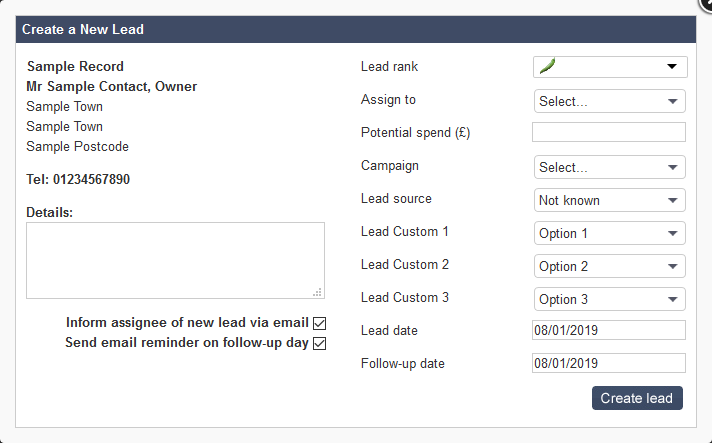Image resolution: width=712 pixels, height=443 pixels.
Task: Click the chili pepper lead rank icon
Action: click(x=547, y=67)
